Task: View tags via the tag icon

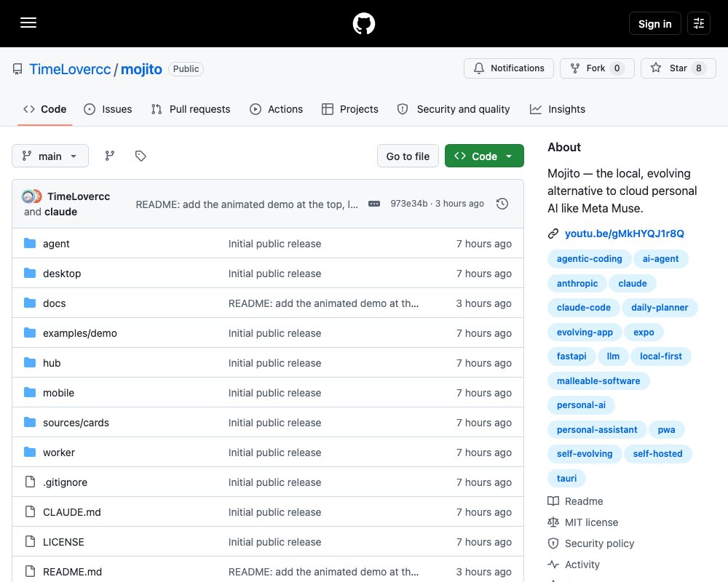Action: tap(141, 156)
